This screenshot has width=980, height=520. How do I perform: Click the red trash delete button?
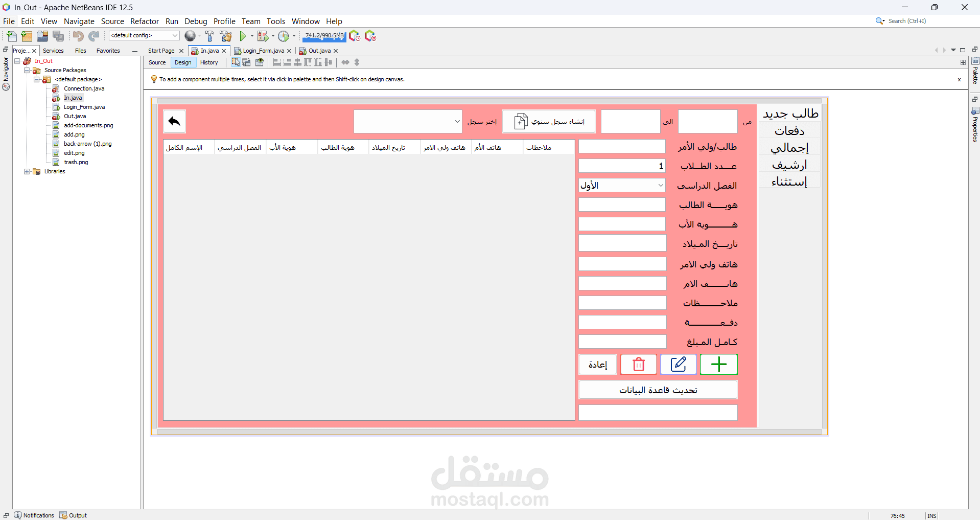(x=638, y=365)
